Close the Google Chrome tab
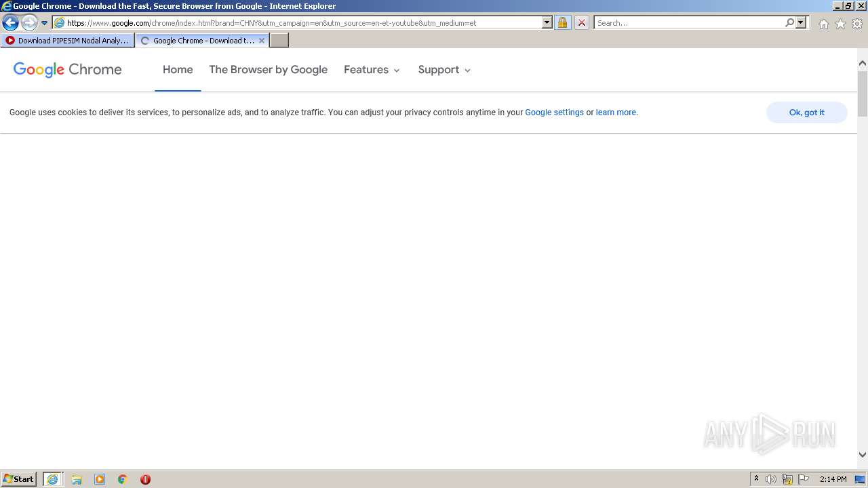The image size is (868, 488). [x=262, y=41]
